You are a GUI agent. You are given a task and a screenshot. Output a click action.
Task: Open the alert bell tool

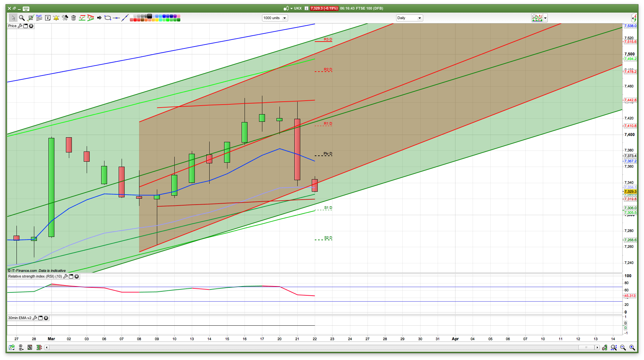tap(56, 18)
